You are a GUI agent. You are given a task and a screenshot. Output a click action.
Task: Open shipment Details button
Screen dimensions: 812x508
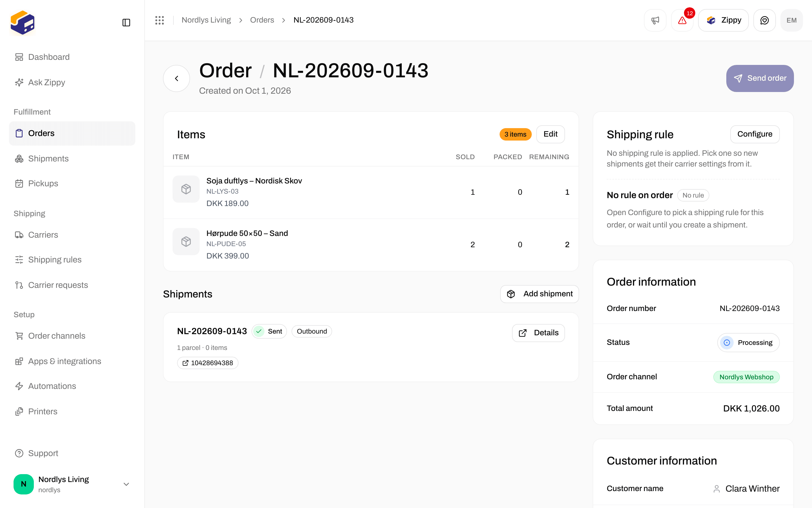538,333
